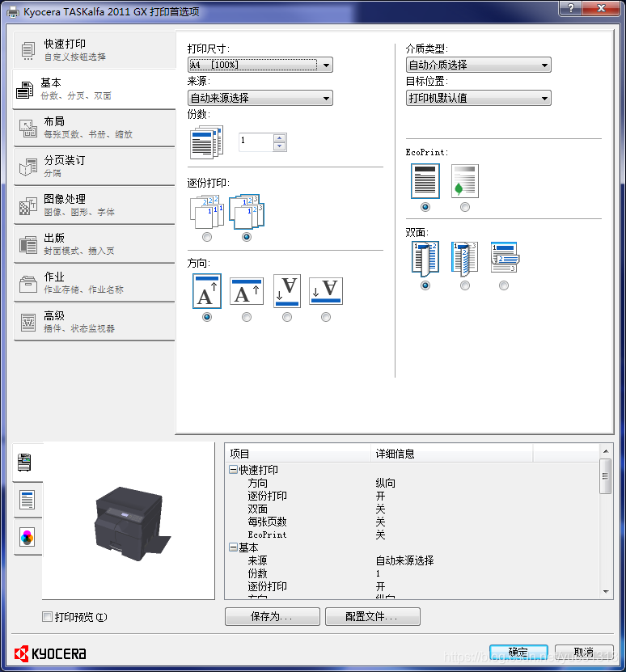Select the landscape orientation radio button

247,317
